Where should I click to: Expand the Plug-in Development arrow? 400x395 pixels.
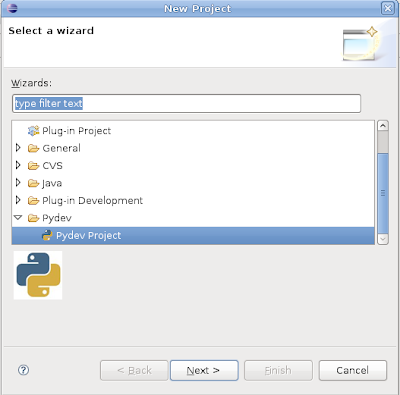point(18,200)
